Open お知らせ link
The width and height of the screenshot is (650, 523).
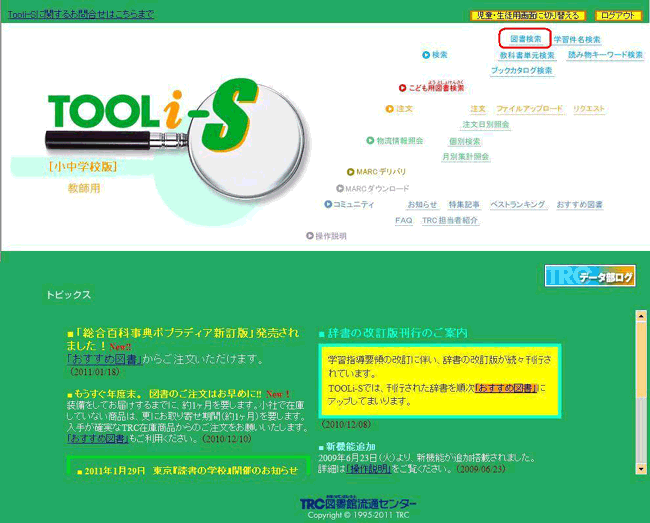[x=422, y=204]
